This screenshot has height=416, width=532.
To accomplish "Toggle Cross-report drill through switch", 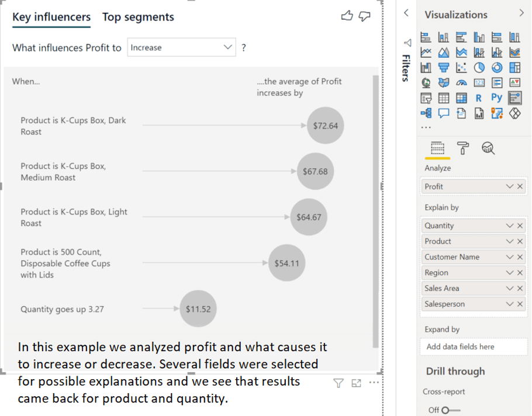I will pos(450,410).
